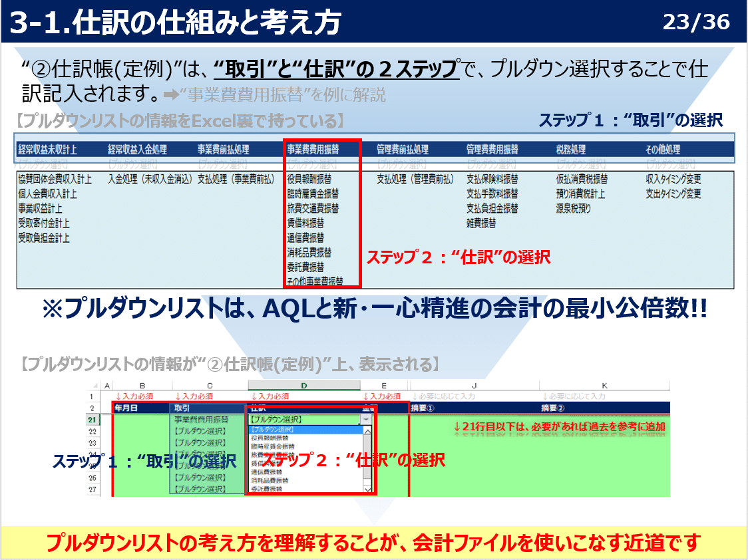Click the 摘要② header cell

coord(605,408)
